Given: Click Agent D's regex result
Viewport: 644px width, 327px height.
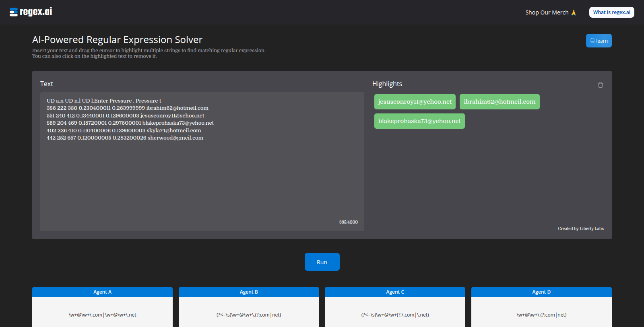Looking at the screenshot, I should 541,315.
